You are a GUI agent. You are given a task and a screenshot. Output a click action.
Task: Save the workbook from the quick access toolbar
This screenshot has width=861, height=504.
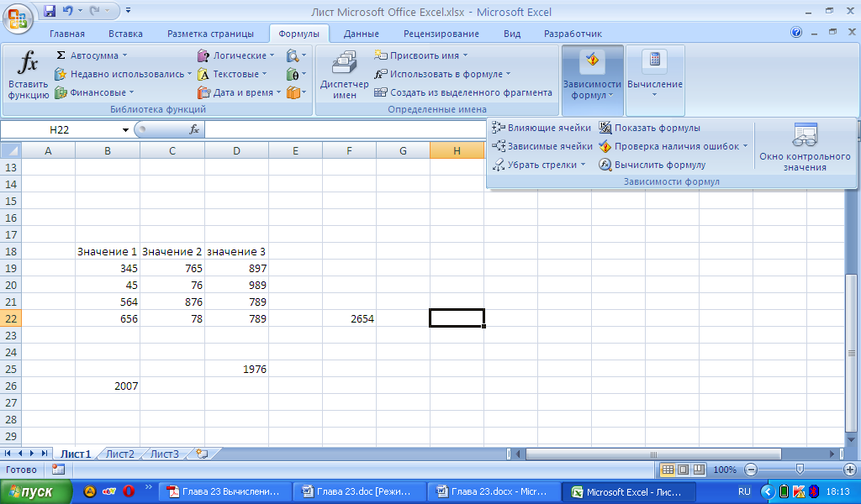click(50, 10)
